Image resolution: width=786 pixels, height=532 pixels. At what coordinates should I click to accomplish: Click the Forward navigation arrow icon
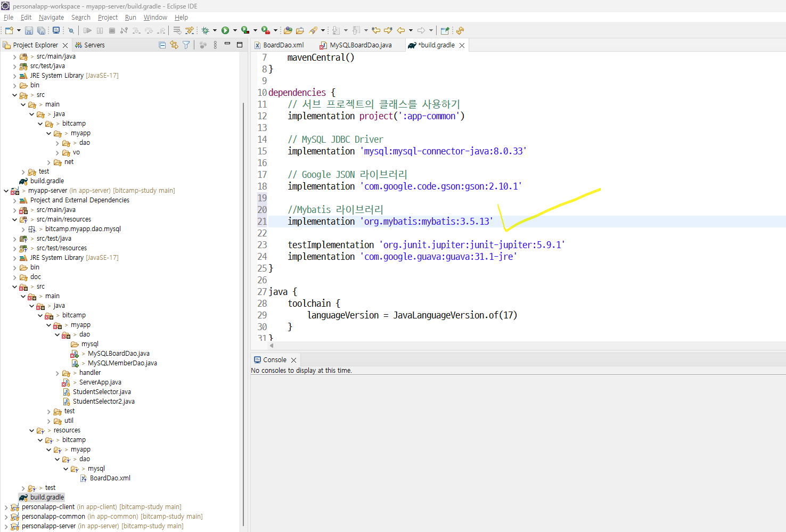point(421,30)
